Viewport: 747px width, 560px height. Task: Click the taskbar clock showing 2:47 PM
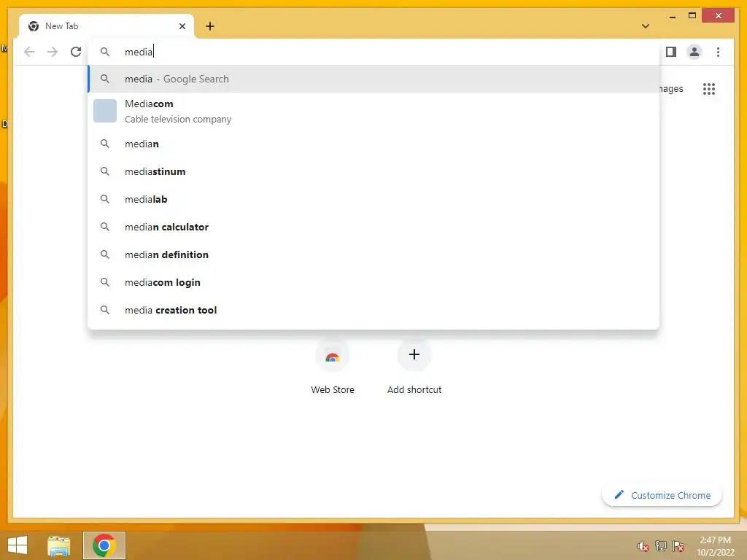coord(715,546)
